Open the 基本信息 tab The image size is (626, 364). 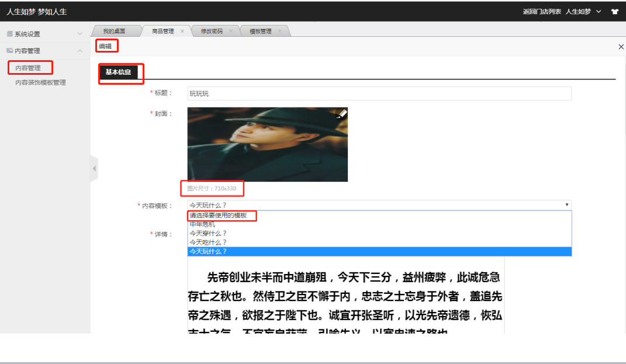point(118,72)
